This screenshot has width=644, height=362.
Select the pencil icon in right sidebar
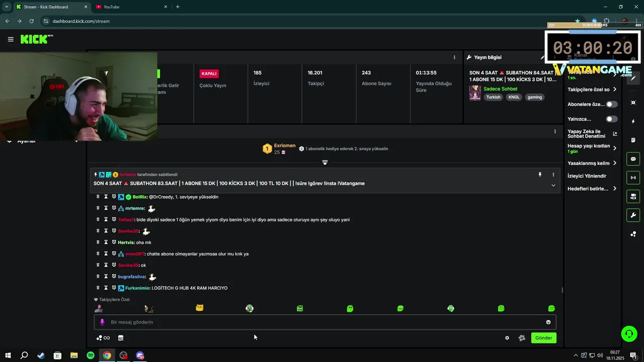pos(633,78)
